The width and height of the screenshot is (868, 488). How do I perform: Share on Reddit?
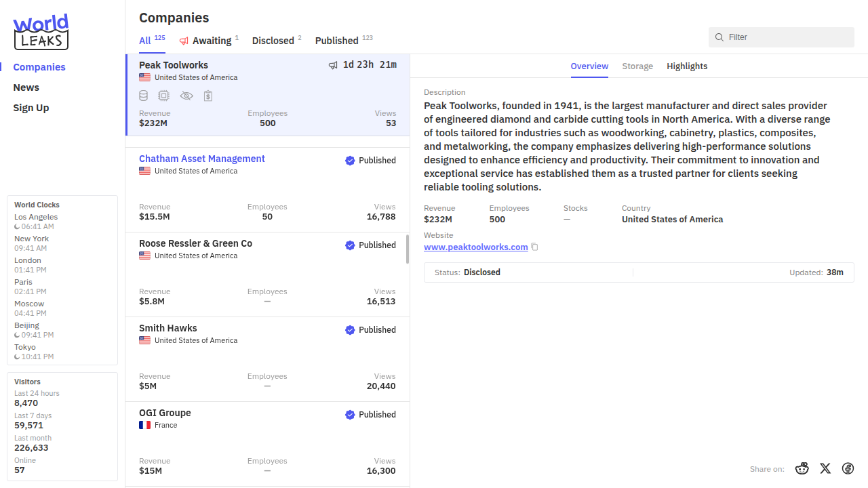click(802, 468)
